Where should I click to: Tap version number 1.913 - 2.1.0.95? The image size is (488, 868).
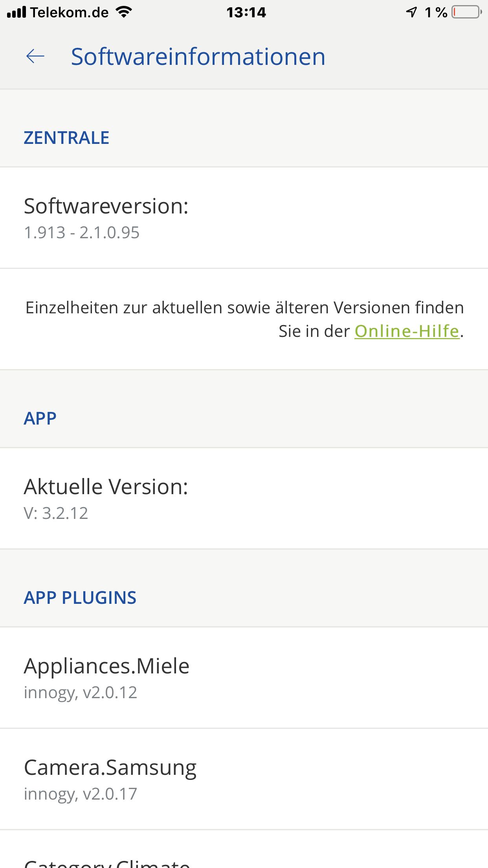pyautogui.click(x=82, y=233)
